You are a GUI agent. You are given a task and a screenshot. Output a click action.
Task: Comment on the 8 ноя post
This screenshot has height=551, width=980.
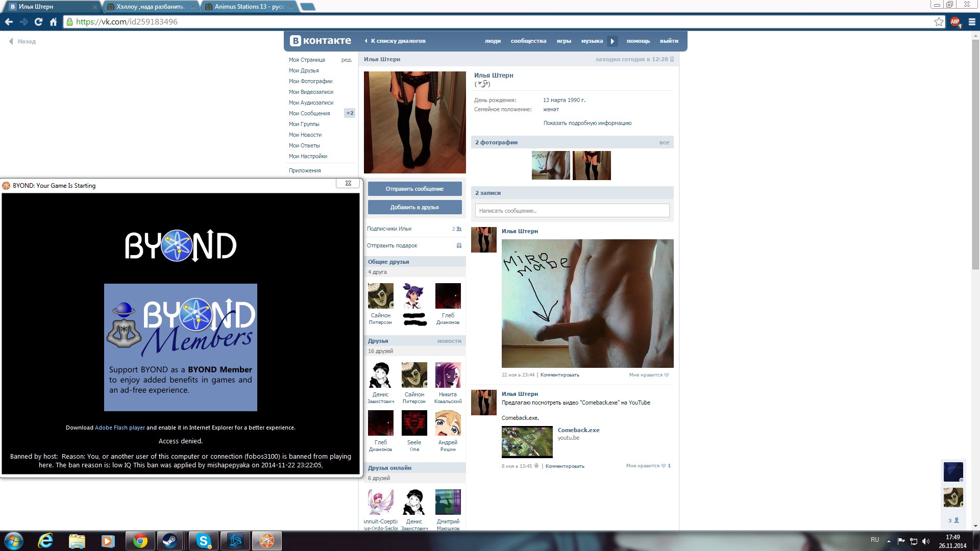(x=565, y=466)
